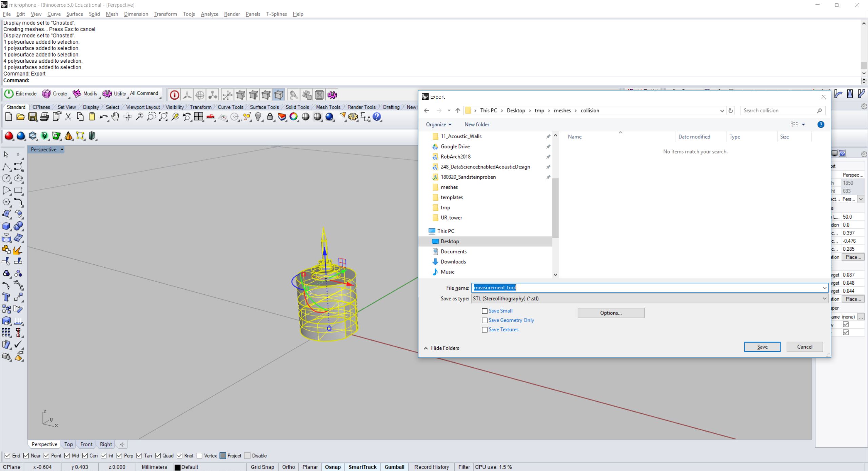Expand the Desktop folder in tree
The width and height of the screenshot is (868, 471).
click(x=428, y=241)
